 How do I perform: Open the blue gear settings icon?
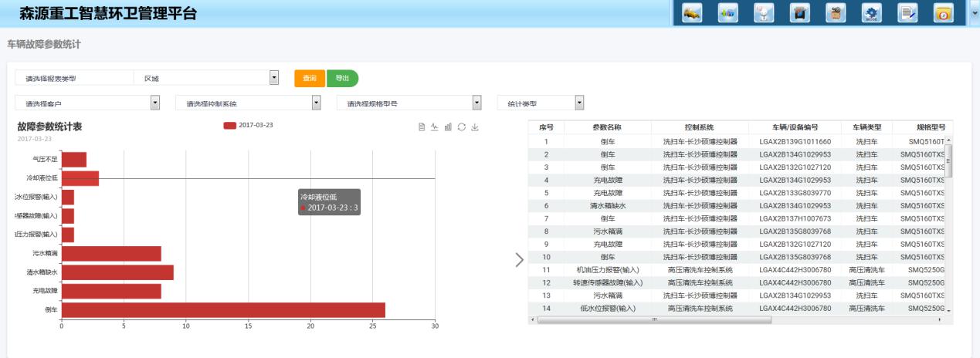click(x=872, y=13)
